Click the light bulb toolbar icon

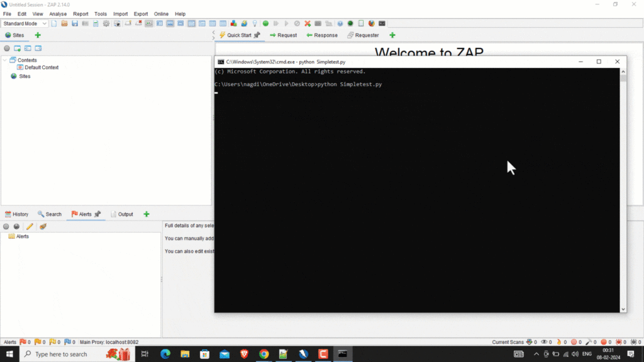(x=255, y=23)
